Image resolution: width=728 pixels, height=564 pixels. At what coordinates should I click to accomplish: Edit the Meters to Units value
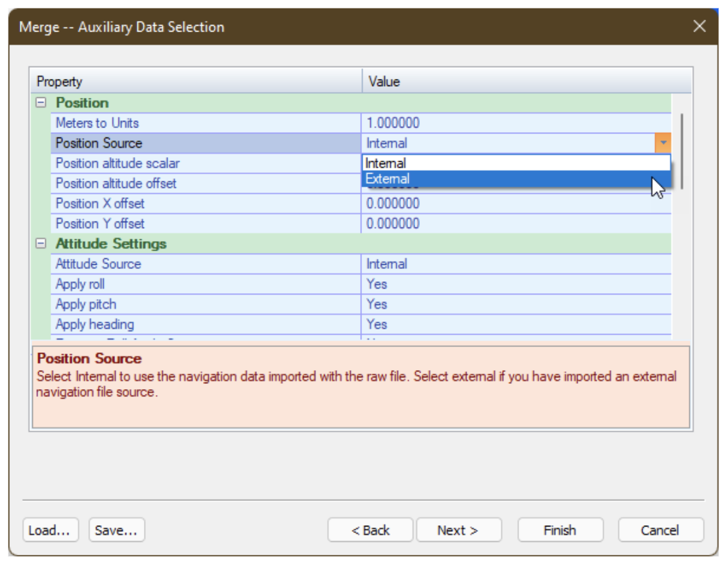click(516, 123)
